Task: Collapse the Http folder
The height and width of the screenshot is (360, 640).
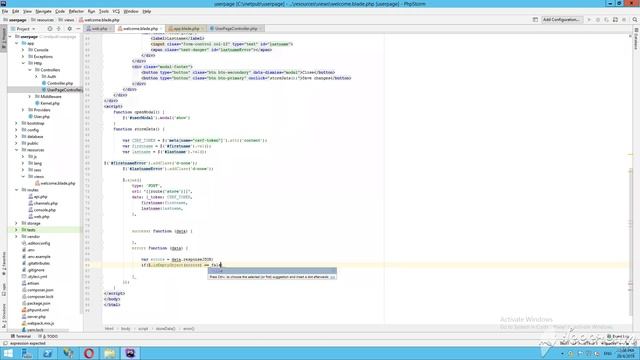Action: (x=23, y=63)
